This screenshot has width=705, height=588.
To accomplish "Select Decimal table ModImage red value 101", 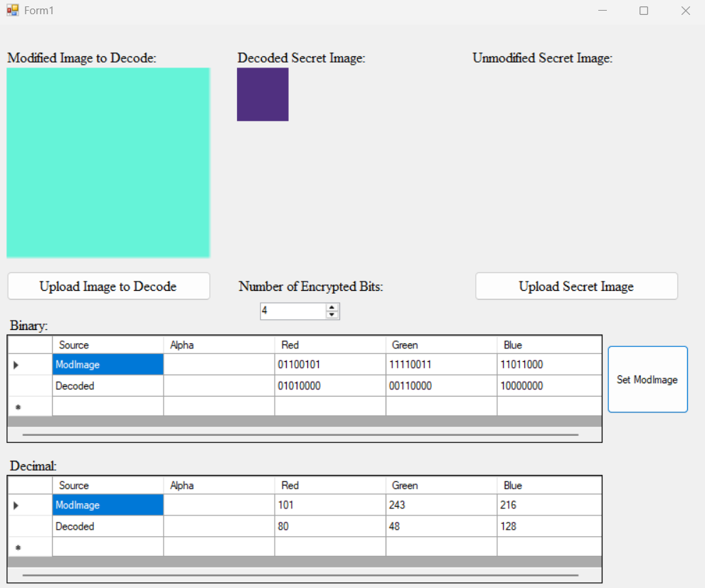I will 330,506.
